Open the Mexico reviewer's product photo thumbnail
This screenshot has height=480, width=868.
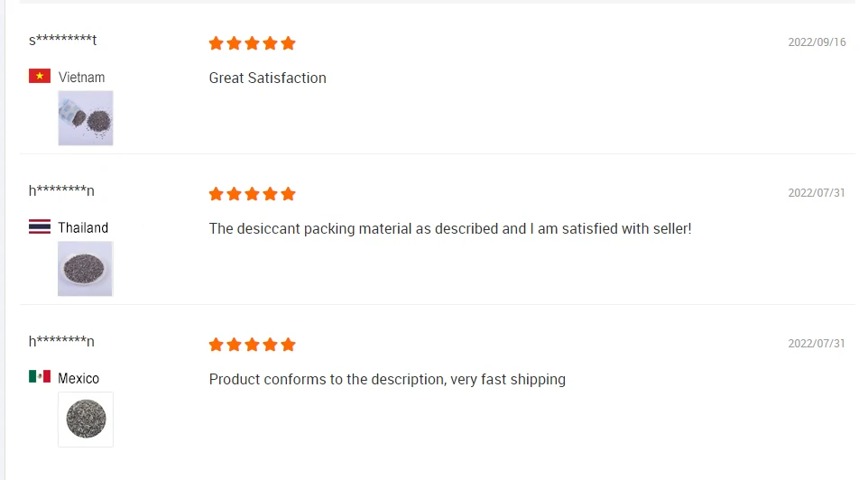point(86,420)
